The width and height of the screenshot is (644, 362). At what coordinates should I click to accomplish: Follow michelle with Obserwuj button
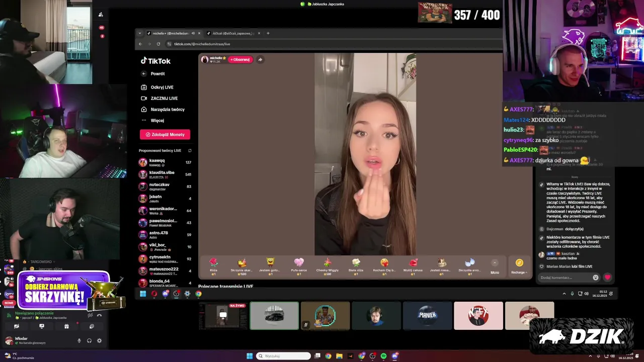(x=240, y=59)
